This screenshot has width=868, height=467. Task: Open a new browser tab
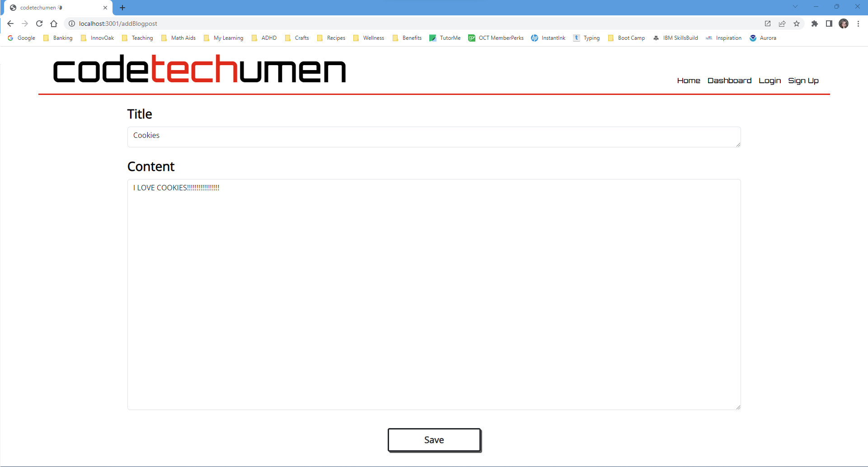(122, 7)
